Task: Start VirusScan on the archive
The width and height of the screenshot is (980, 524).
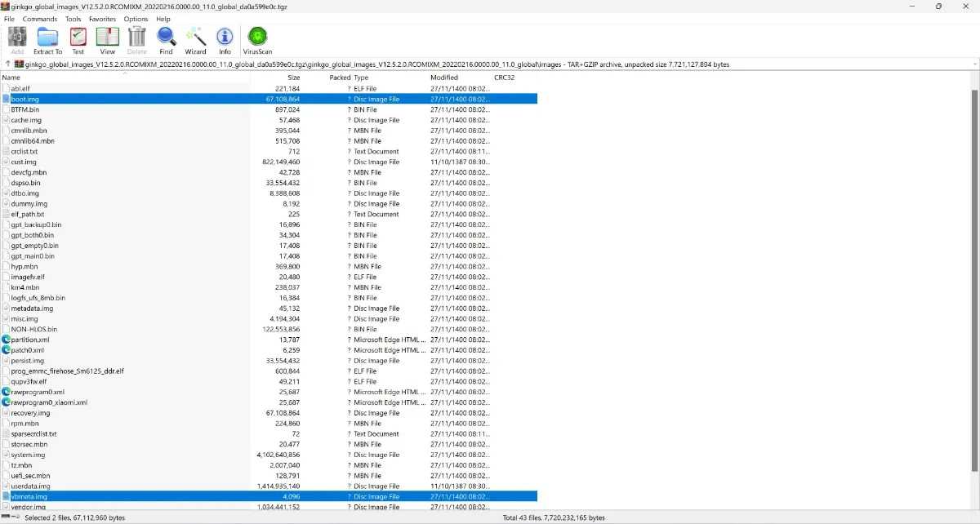Action: pyautogui.click(x=257, y=40)
